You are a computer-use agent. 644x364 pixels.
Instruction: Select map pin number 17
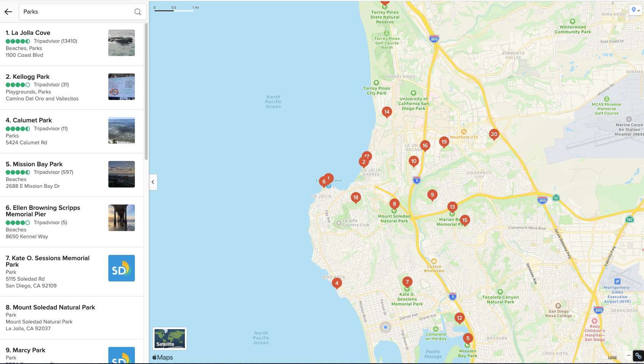click(367, 155)
